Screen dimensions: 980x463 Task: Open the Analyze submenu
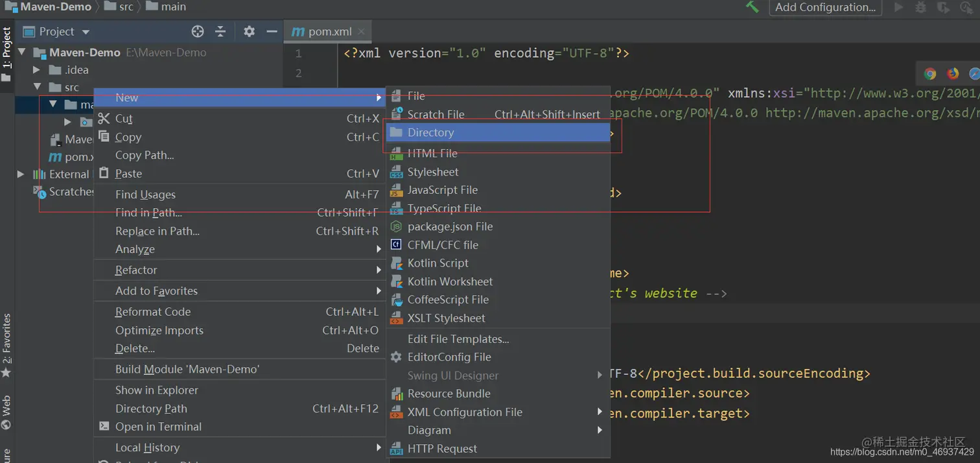tap(240, 249)
